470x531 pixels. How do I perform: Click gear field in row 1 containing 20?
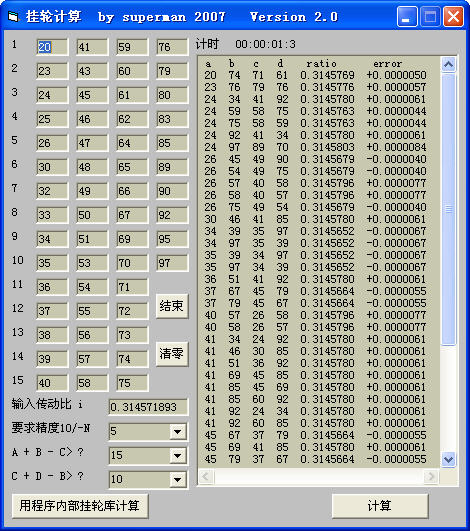(52, 47)
